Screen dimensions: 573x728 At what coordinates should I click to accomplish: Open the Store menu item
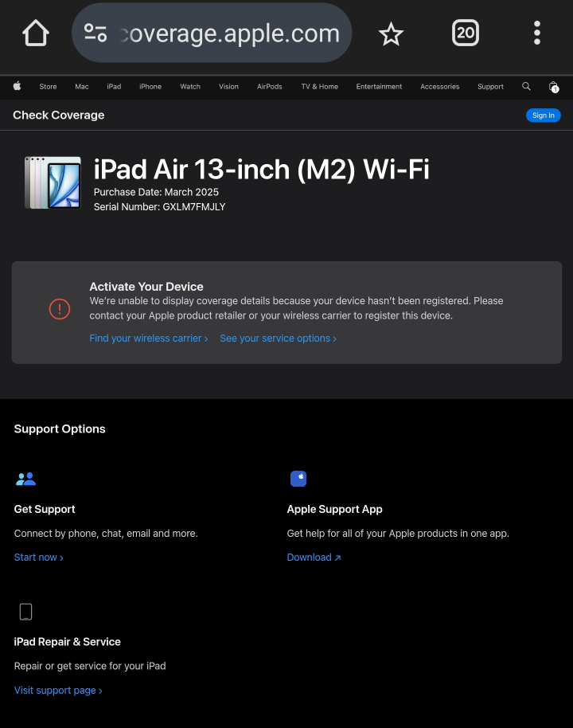pos(48,86)
